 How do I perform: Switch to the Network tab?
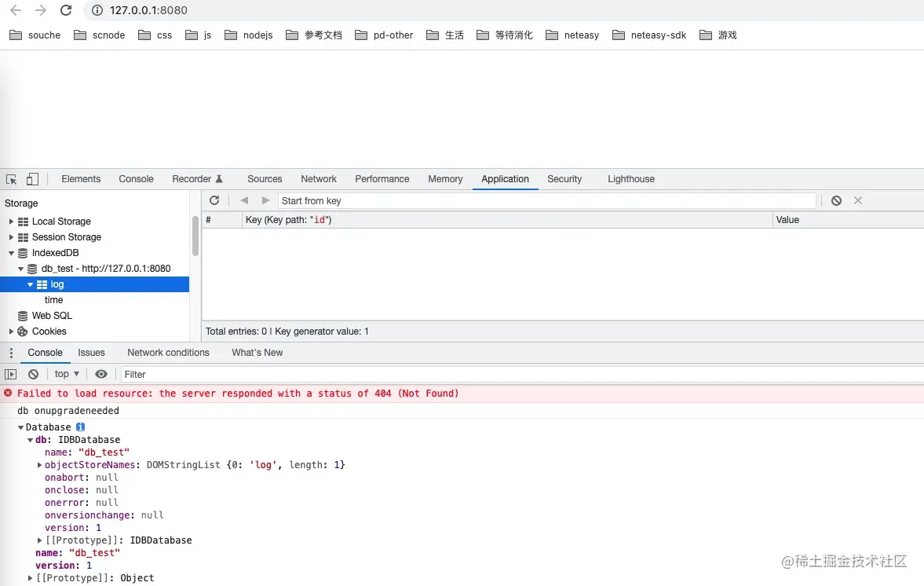[319, 179]
